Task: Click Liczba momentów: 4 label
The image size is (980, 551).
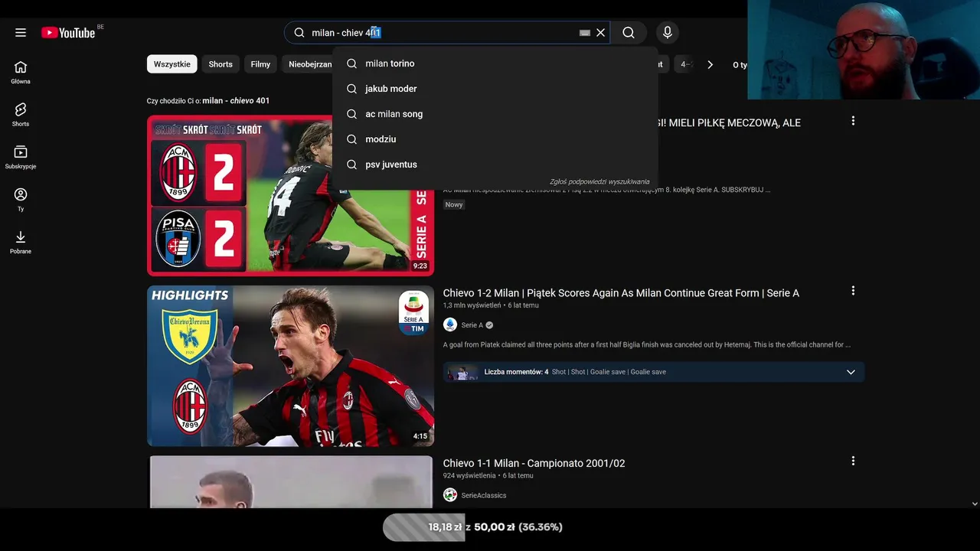Action: (x=516, y=372)
